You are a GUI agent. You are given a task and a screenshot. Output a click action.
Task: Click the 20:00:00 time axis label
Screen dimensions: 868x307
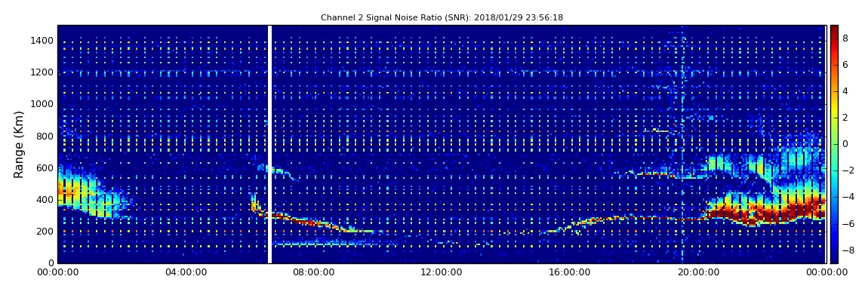[698, 272]
